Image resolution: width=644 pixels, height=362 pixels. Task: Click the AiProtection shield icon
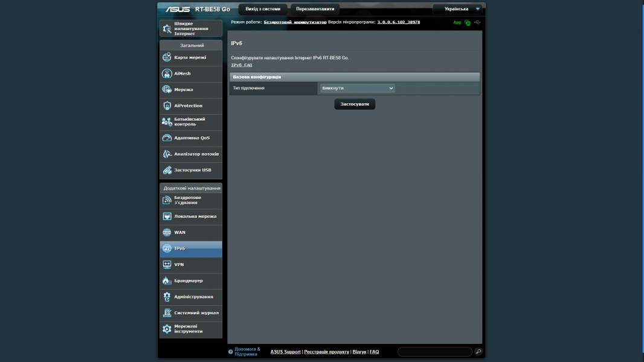[x=167, y=106]
